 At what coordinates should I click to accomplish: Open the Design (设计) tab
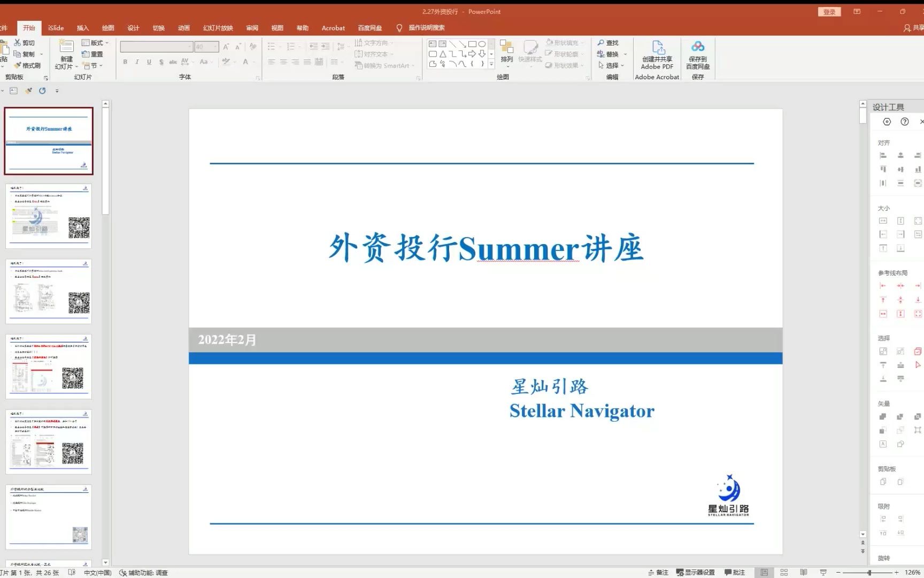[133, 28]
